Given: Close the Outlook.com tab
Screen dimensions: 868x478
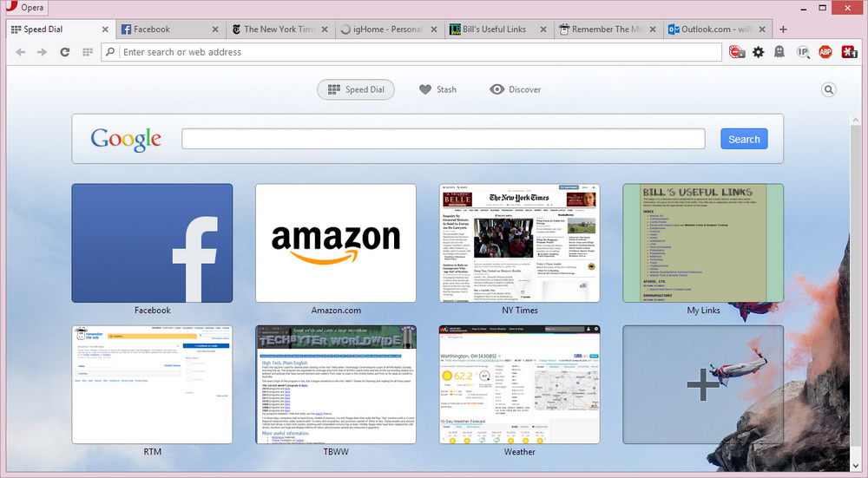Looking at the screenshot, I should point(762,29).
